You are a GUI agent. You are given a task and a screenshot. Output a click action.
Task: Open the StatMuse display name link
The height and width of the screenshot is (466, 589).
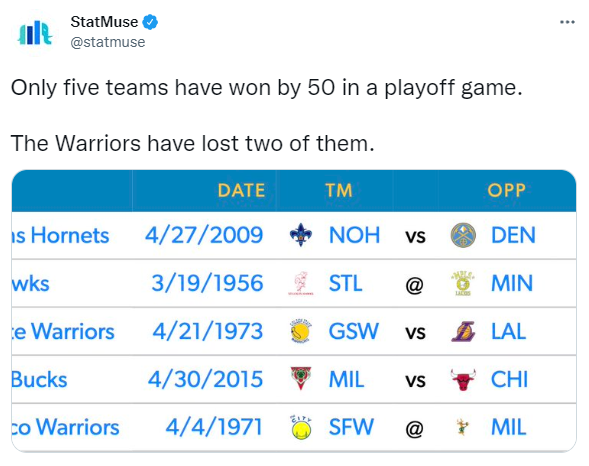pos(104,22)
